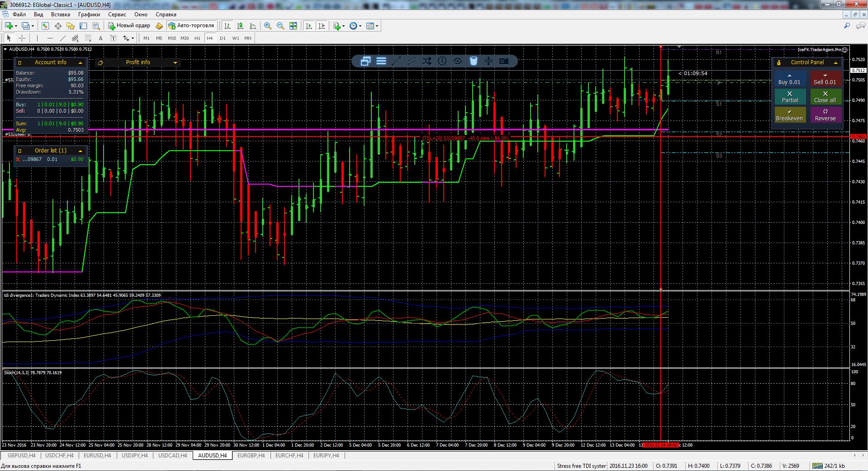Image resolution: width=868 pixels, height=471 pixels.
Task: Select the horizontal line drawing tool
Action: tap(50, 38)
